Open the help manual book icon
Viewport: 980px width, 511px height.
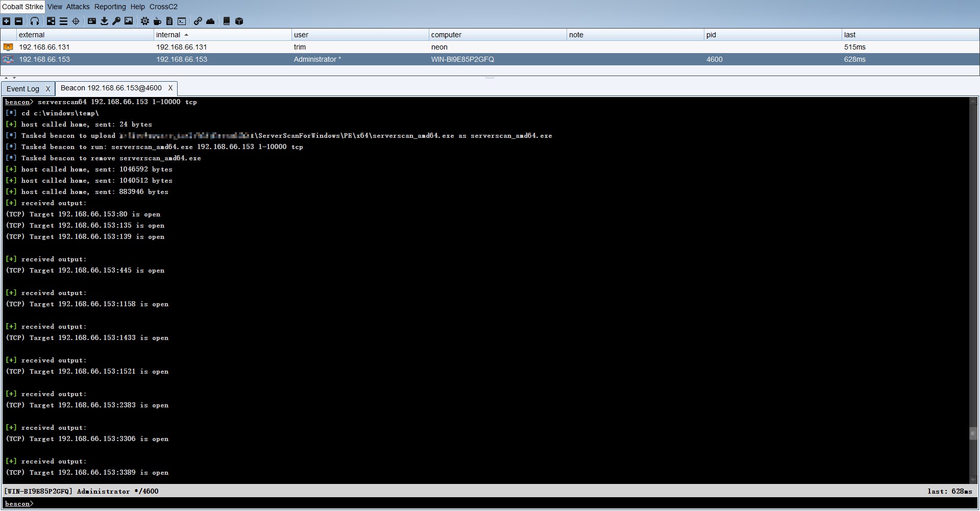(226, 21)
